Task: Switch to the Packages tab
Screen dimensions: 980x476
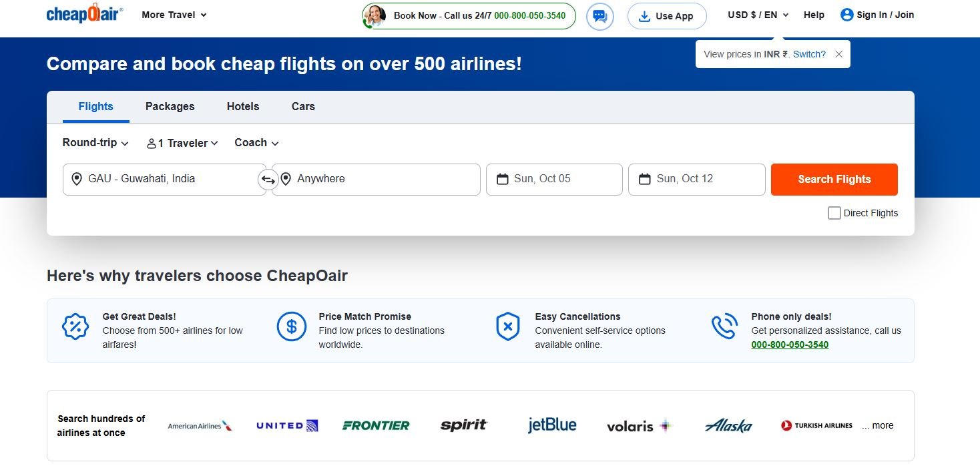Action: (x=170, y=106)
